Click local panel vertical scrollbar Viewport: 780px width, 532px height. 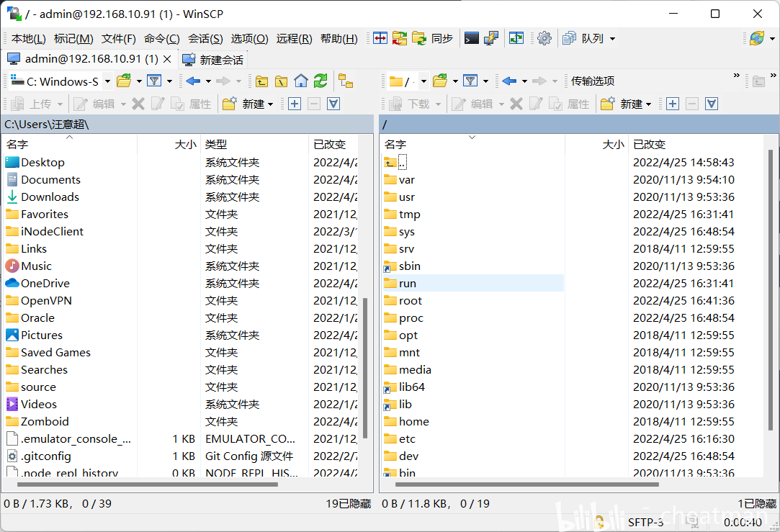(364, 368)
